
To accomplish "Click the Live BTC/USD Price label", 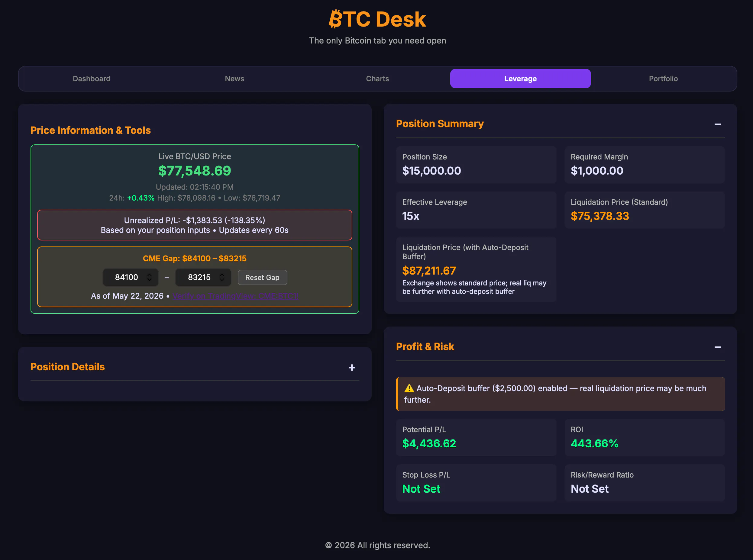I will tap(195, 156).
